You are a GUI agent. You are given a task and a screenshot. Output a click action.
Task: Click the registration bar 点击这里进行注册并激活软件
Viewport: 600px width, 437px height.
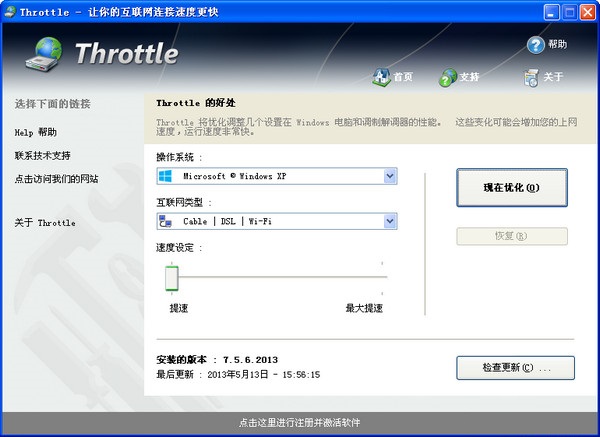[x=300, y=422]
